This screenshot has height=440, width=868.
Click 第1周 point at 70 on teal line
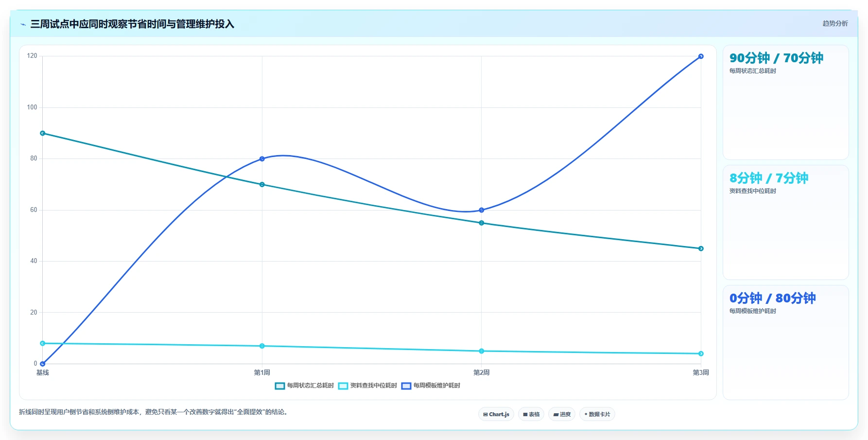click(x=262, y=185)
